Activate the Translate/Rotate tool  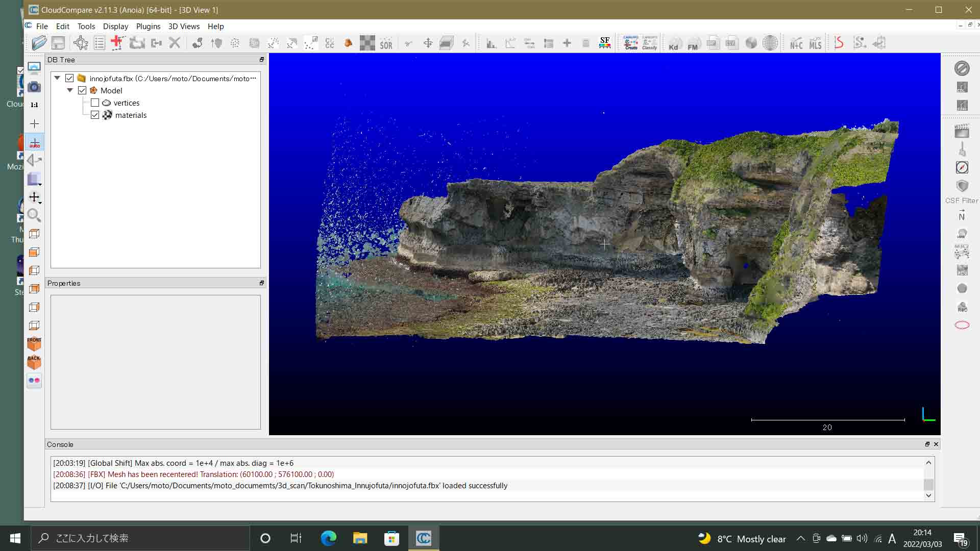click(428, 43)
